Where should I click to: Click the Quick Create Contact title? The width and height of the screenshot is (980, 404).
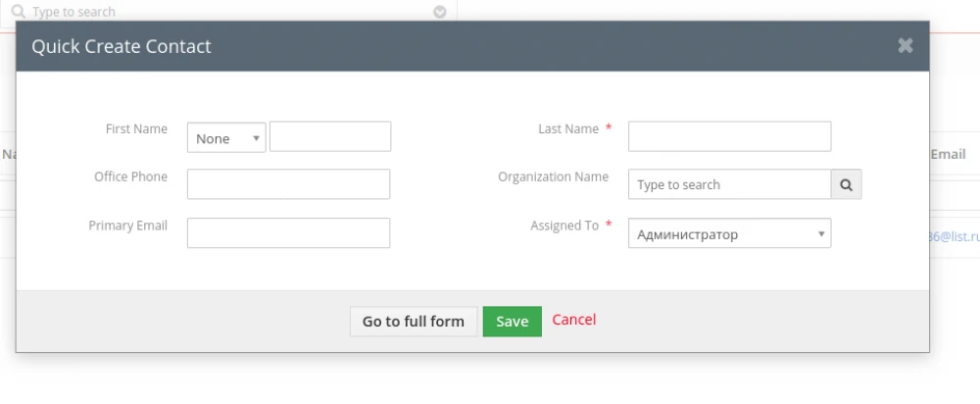pos(122,46)
